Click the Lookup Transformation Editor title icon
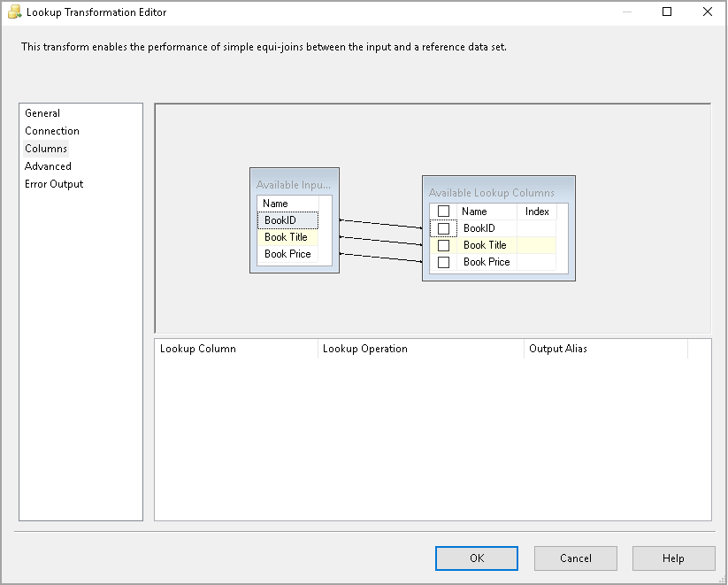The image size is (728, 585). coord(14,12)
